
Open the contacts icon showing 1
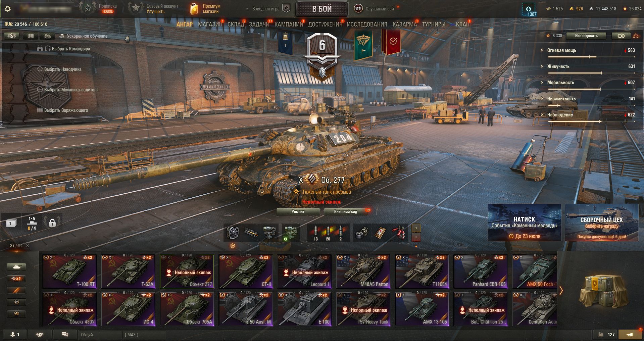point(15,335)
